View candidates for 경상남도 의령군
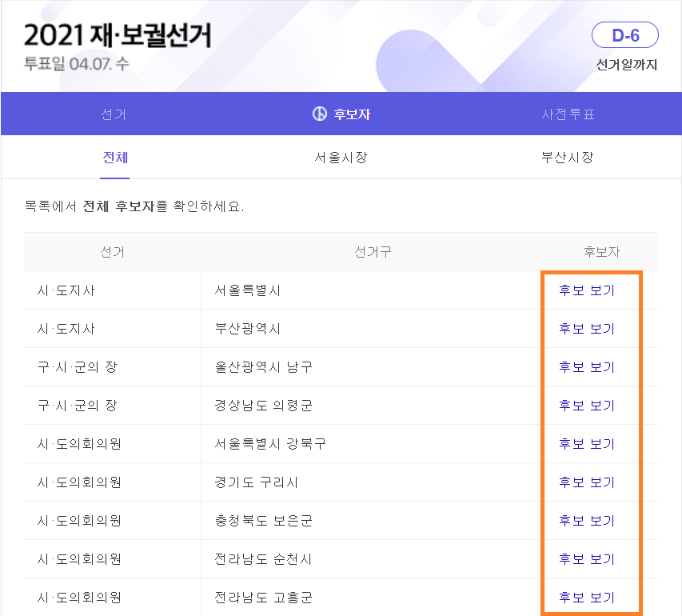 coord(587,406)
